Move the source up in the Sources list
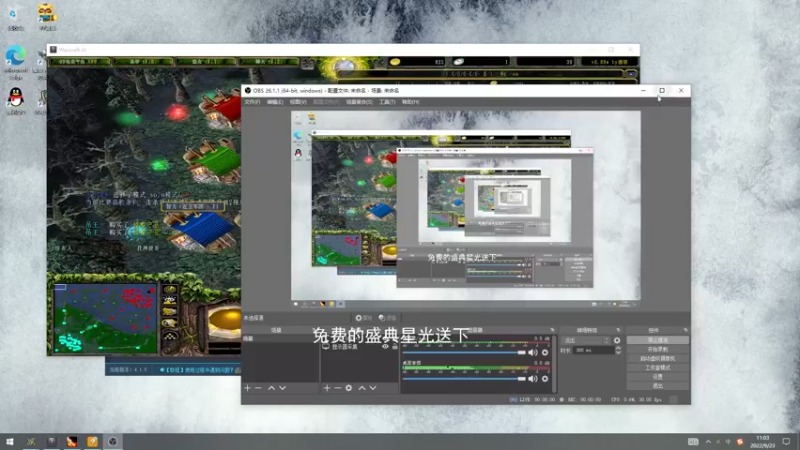Image resolution: width=800 pixels, height=450 pixels. click(x=362, y=388)
